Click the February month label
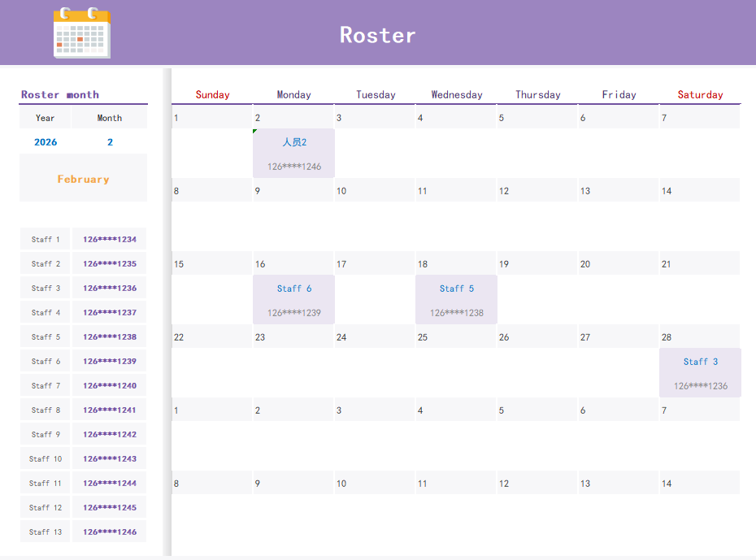The height and width of the screenshot is (560, 756). [x=83, y=179]
